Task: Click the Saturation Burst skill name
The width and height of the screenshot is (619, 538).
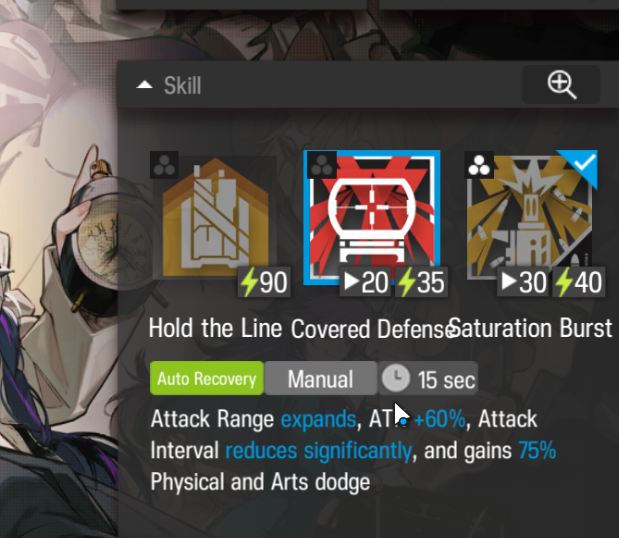Action: (x=531, y=328)
